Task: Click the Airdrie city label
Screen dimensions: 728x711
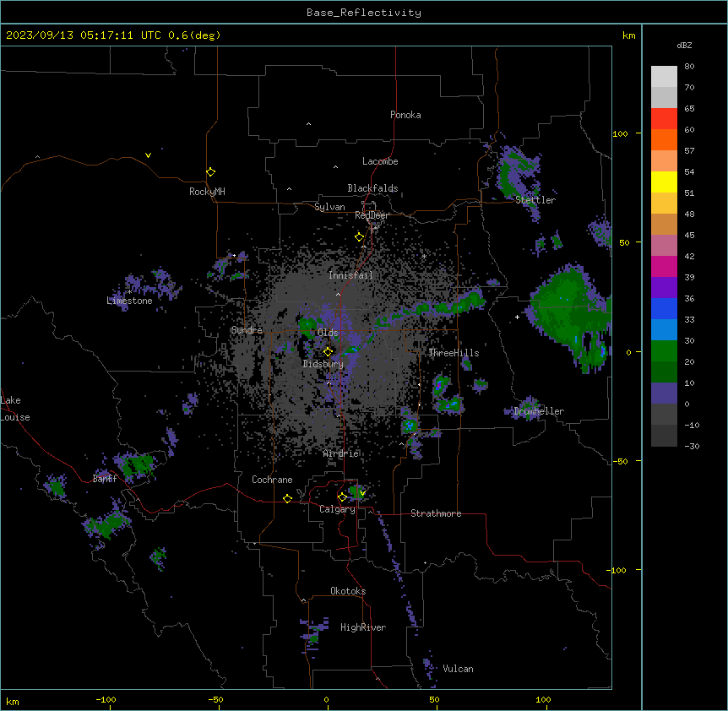Action: pos(341,453)
